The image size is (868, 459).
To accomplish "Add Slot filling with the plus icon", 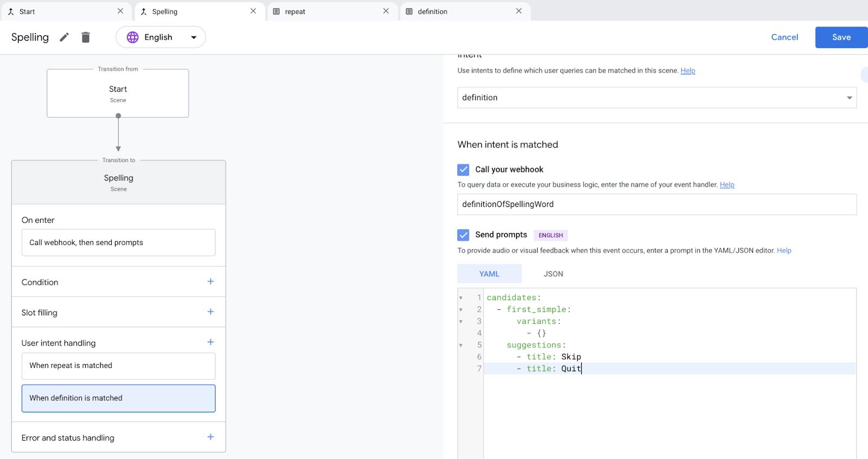I will pos(210,312).
